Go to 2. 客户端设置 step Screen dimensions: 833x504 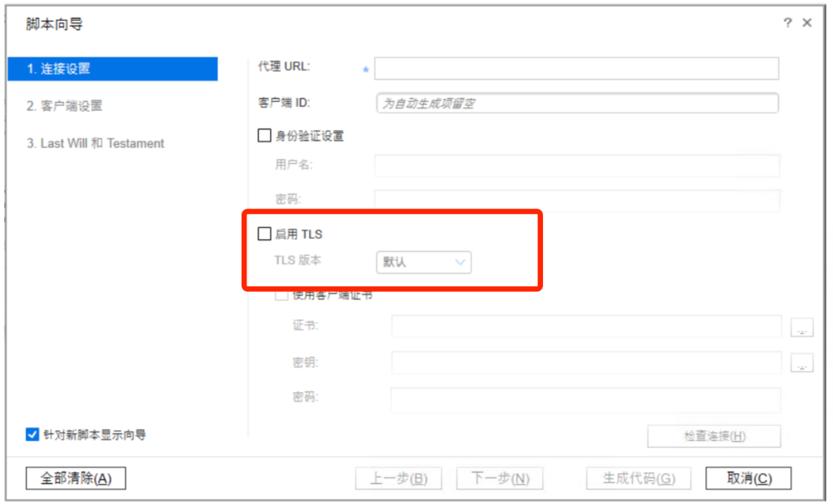click(x=64, y=106)
